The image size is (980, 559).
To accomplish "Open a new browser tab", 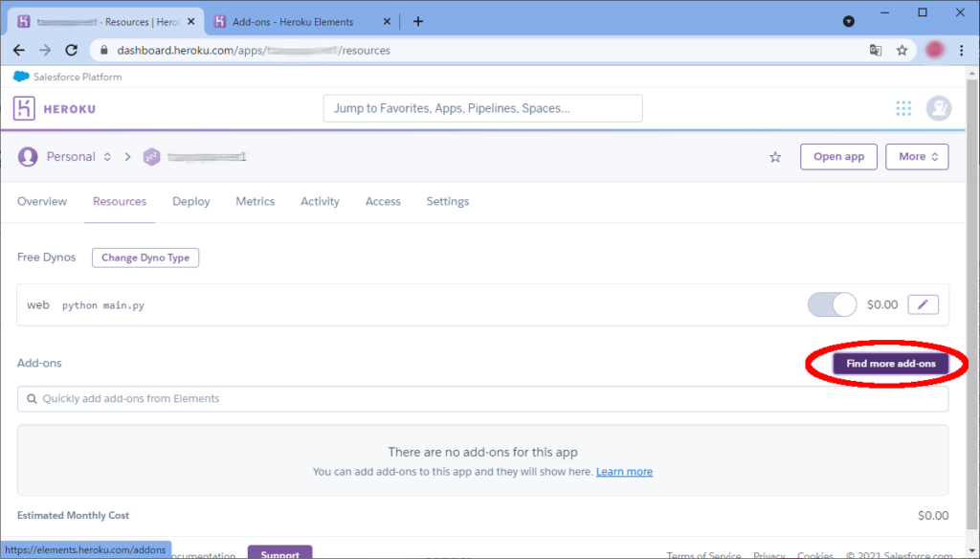I will pos(418,22).
